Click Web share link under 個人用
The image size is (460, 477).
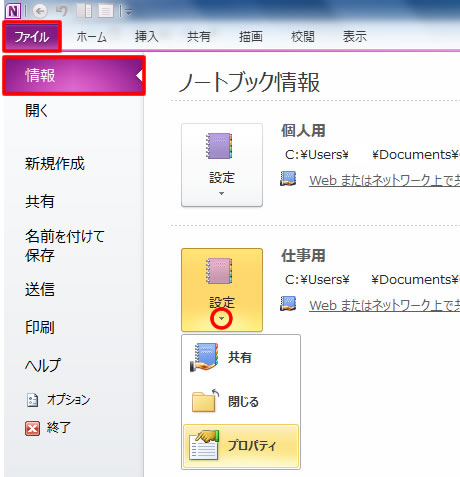click(x=384, y=180)
